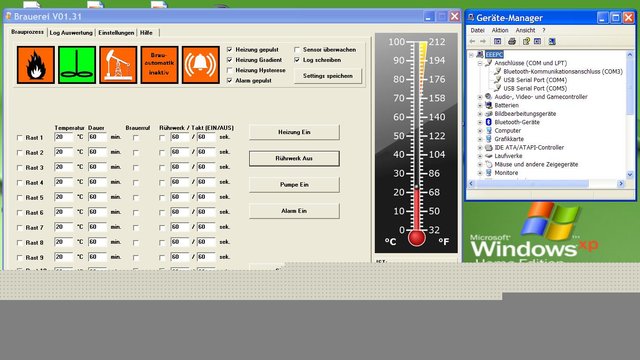This screenshot has width=640, height=360.
Task: Click the console tree view icon after arrows
Action: 498,41
